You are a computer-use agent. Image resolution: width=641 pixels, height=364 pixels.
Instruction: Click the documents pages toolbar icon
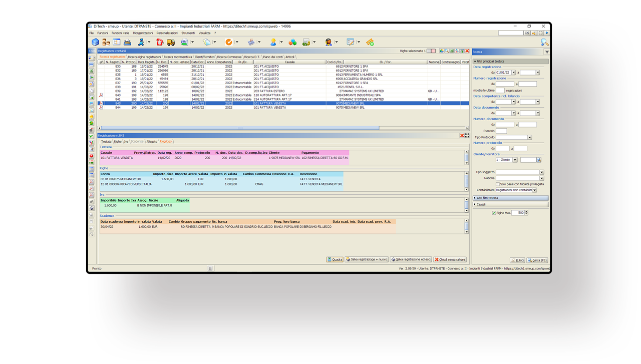pos(207,43)
